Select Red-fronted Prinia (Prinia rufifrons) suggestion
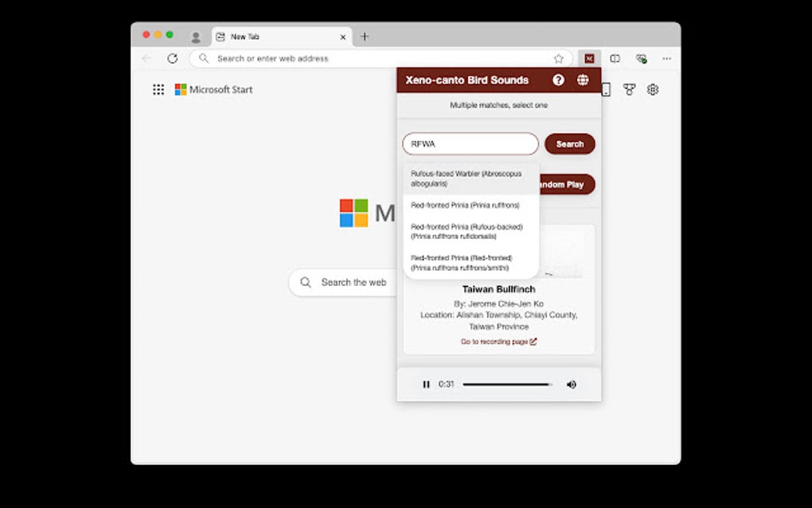Viewport: 812px width, 508px height. point(471,205)
